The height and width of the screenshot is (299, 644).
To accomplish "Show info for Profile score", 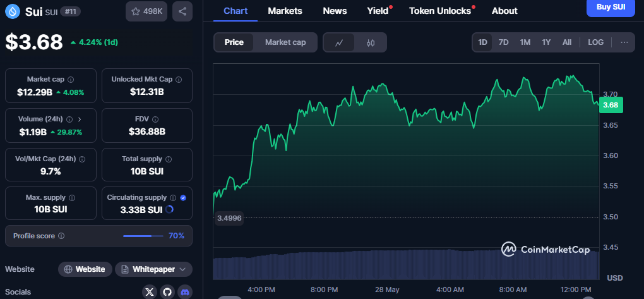I will click(x=61, y=236).
